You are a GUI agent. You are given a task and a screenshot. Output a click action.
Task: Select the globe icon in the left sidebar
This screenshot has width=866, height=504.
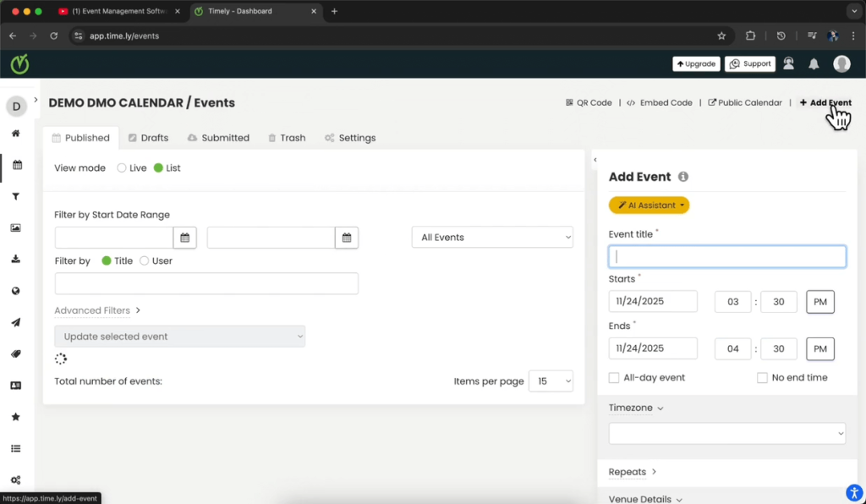15,291
